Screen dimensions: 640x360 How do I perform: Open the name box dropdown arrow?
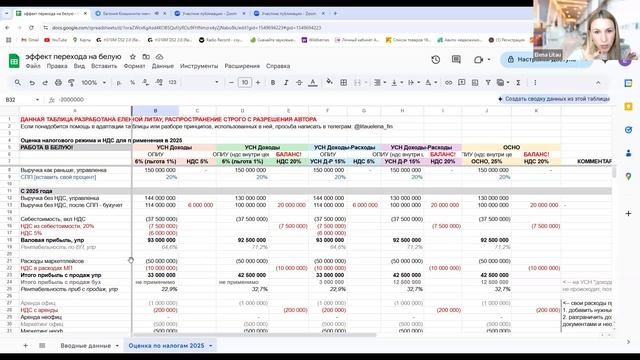(x=37, y=100)
